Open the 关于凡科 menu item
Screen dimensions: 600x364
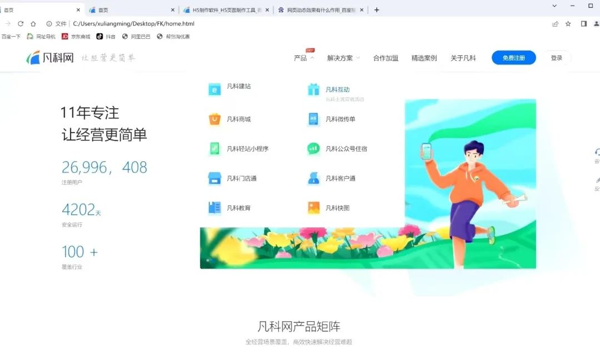click(x=463, y=58)
